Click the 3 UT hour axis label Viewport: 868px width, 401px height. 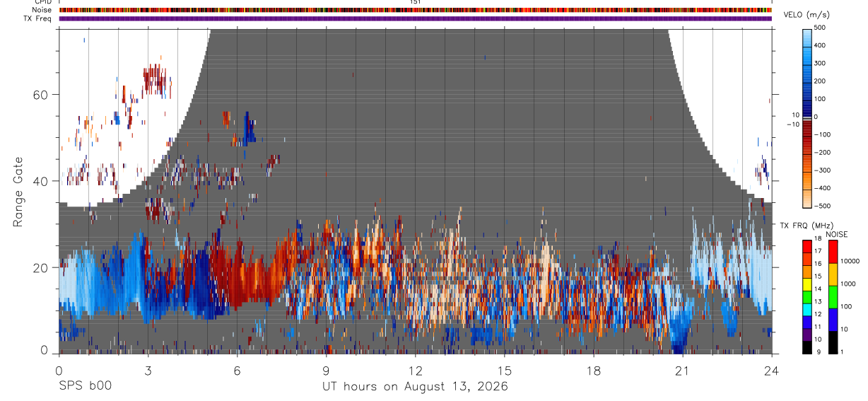tap(148, 370)
